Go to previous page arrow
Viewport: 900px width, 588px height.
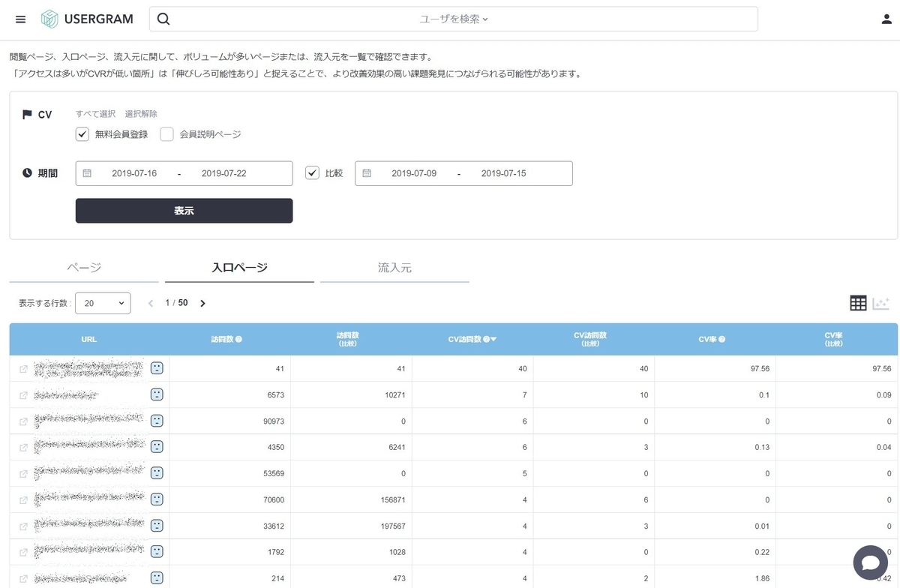(x=150, y=303)
